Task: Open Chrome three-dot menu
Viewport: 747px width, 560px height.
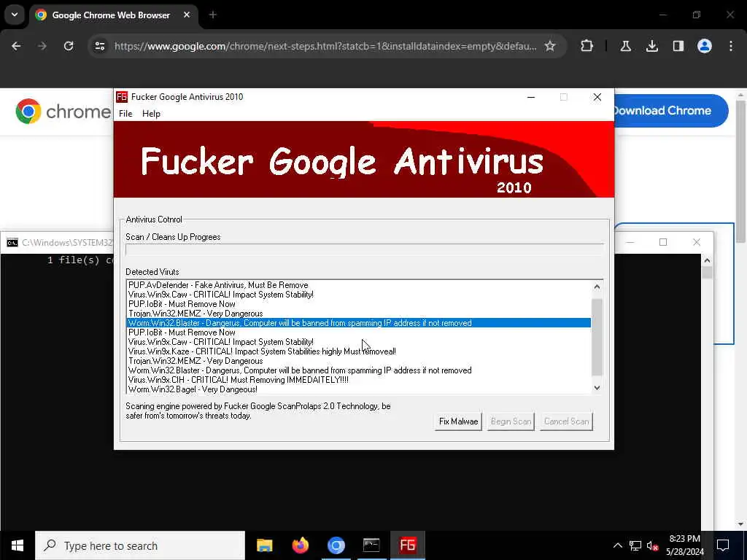Action: 731,46
